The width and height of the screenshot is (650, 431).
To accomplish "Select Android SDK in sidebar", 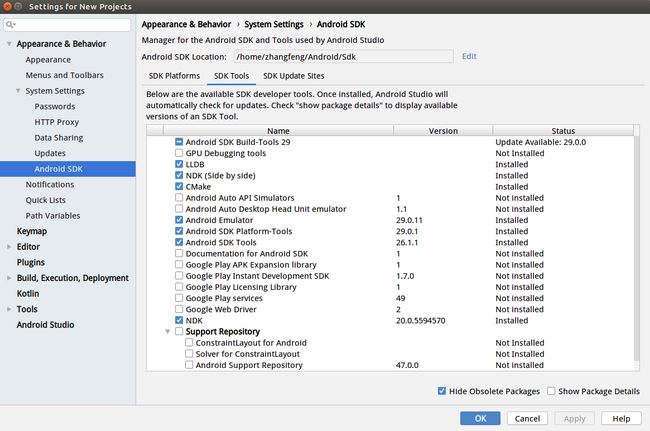I will coord(68,169).
